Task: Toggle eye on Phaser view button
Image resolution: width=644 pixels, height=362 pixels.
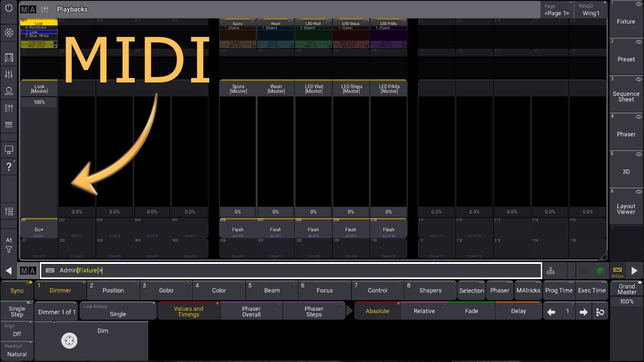Action: pyautogui.click(x=638, y=117)
